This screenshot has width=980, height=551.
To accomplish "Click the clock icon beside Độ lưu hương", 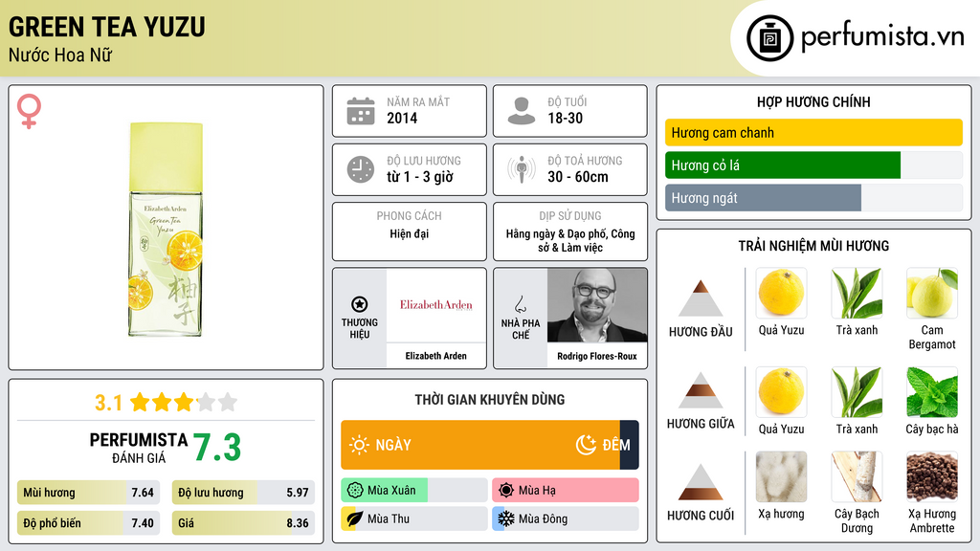I will click(361, 169).
